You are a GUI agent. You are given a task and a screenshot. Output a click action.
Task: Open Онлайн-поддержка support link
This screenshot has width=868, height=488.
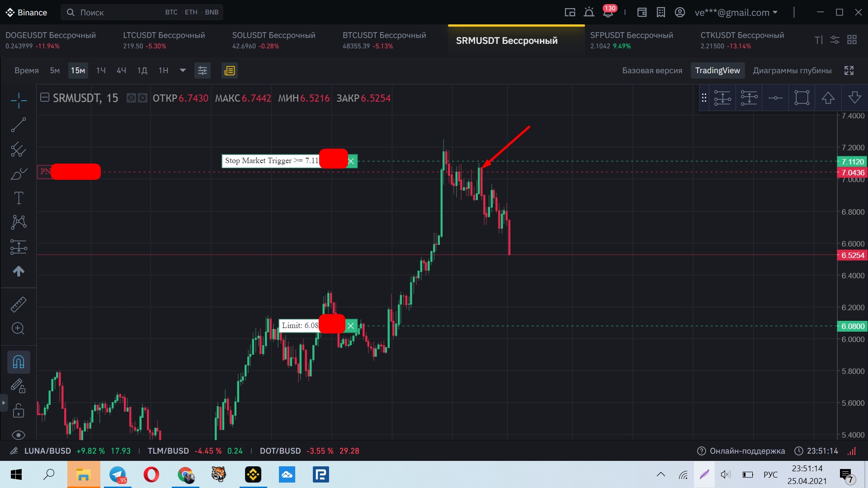[x=741, y=451]
